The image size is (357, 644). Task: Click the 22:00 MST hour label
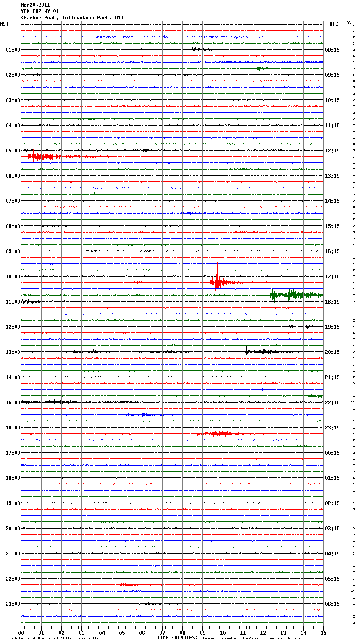[13, 579]
